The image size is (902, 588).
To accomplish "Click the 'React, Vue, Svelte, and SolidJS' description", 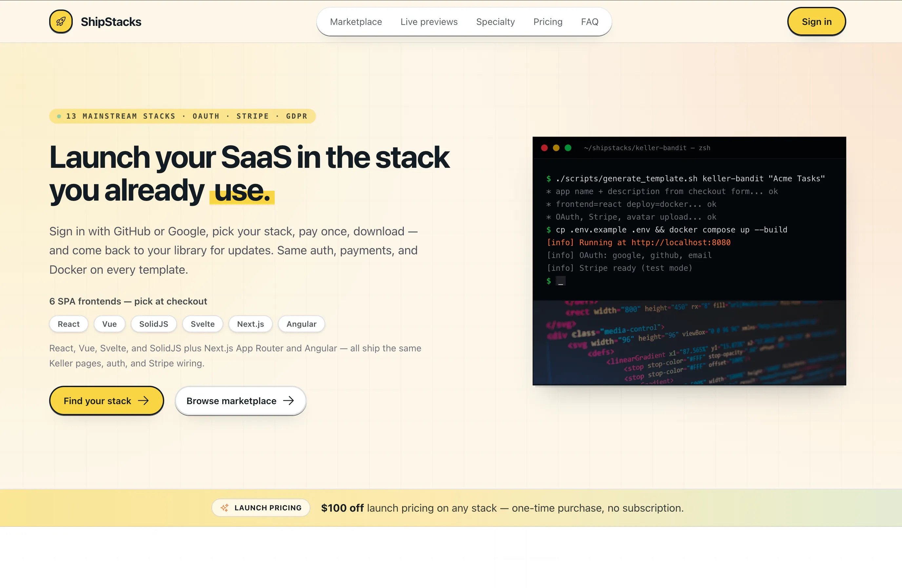I will [x=235, y=356].
